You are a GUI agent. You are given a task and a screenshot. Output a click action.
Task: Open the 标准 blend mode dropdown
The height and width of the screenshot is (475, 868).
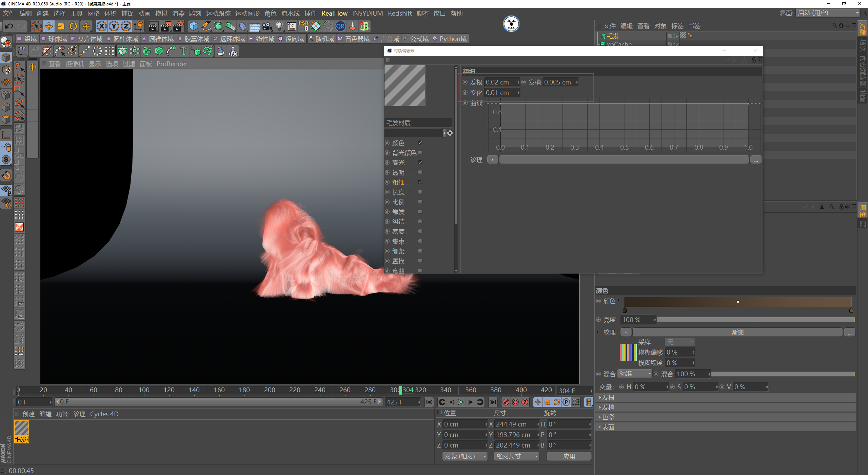[635, 374]
